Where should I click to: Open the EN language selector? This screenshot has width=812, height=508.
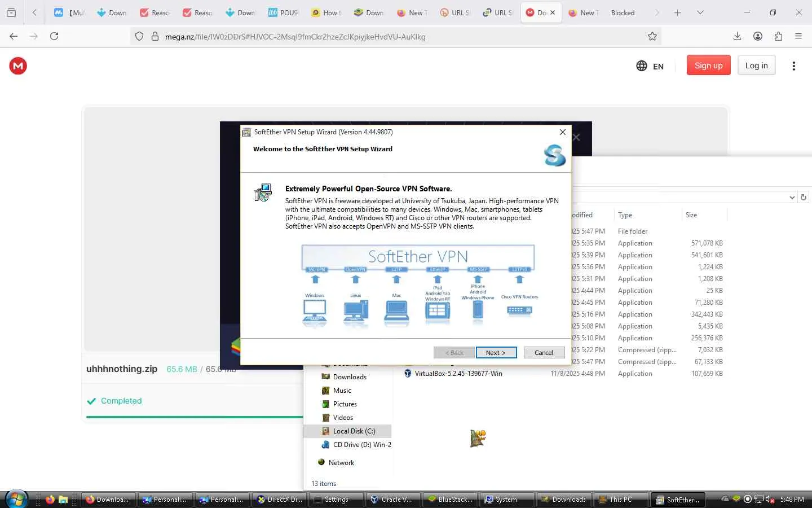click(x=650, y=66)
